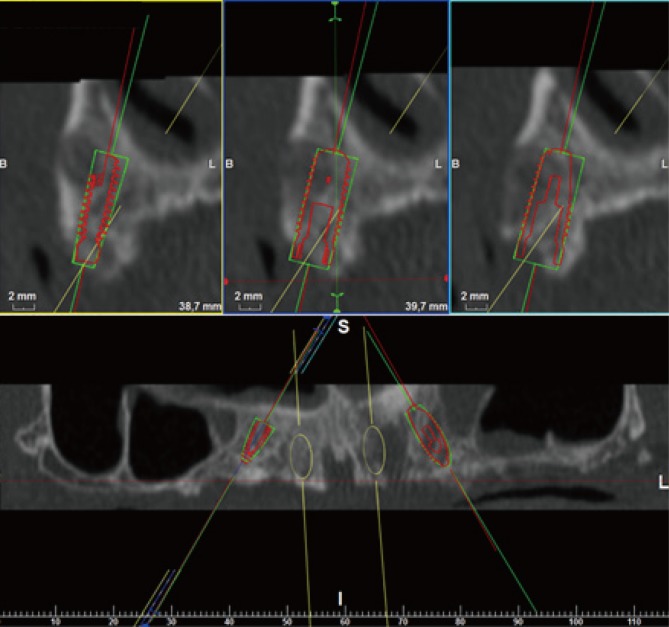Click the I orientation label below panorama
This screenshot has height=627, width=669.
(341, 598)
